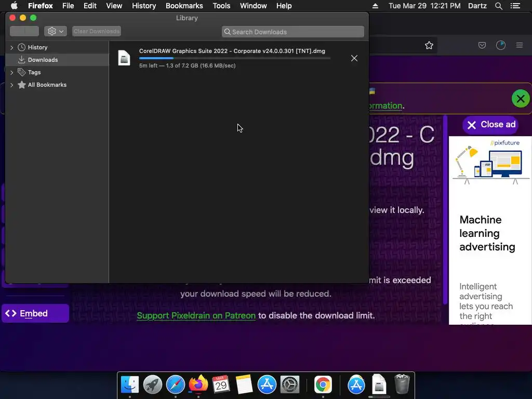Cancel the CorelDRAW dmg download
Image resolution: width=532 pixels, height=399 pixels.
point(354,58)
